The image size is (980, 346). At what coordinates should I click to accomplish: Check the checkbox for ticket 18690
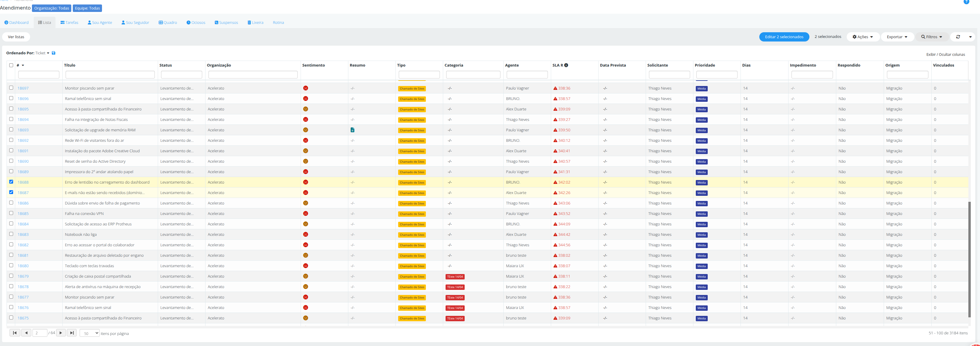(11, 161)
